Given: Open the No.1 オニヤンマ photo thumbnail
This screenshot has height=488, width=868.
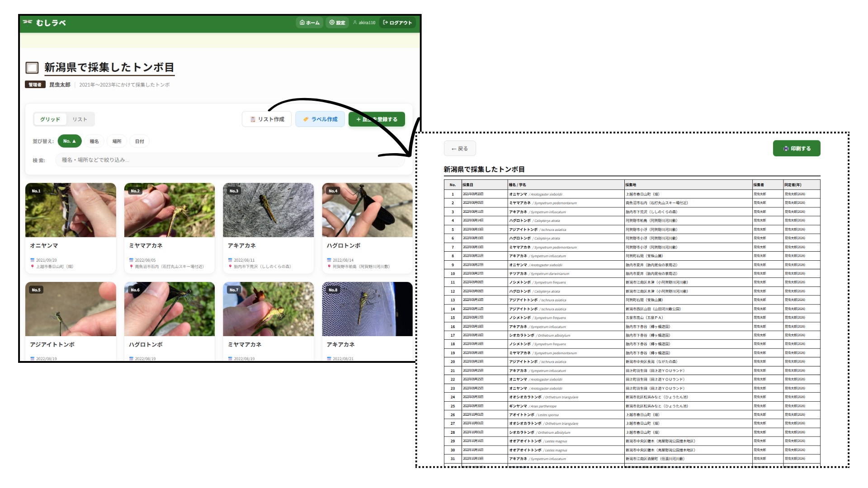Looking at the screenshot, I should coord(71,210).
